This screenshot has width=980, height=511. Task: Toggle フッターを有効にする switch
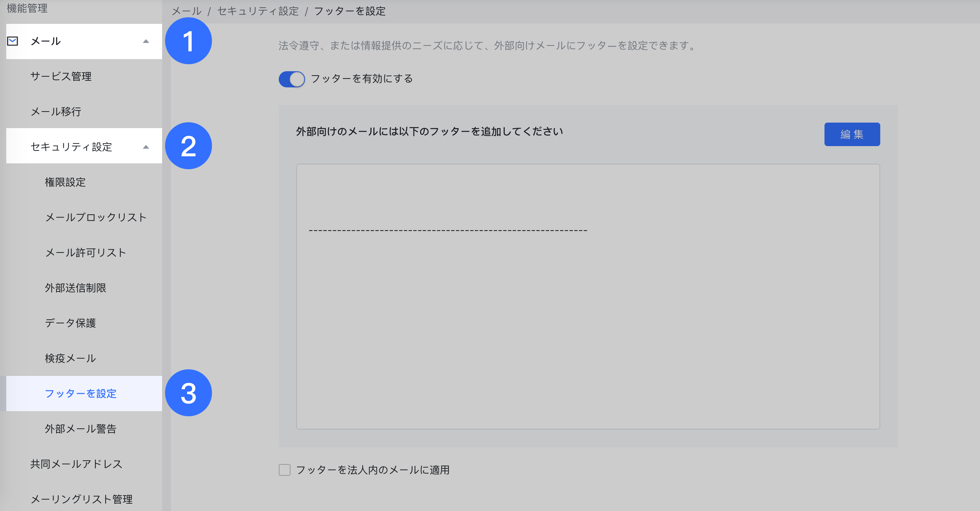(x=292, y=79)
